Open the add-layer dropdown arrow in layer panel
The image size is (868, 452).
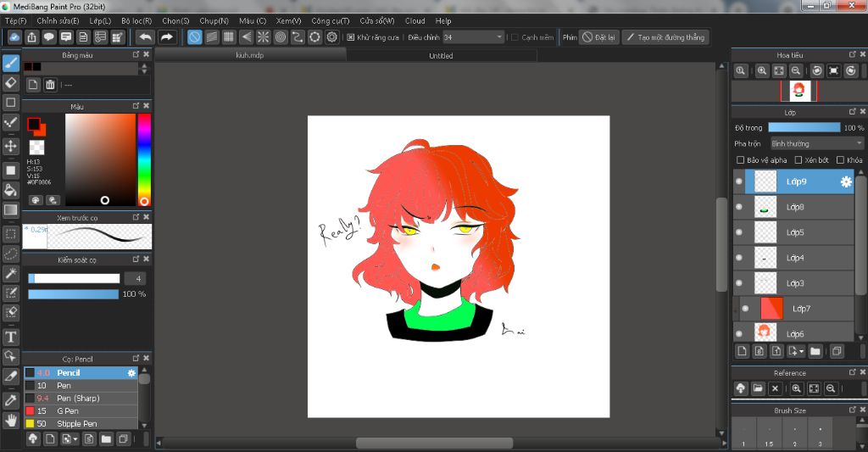tap(802, 351)
